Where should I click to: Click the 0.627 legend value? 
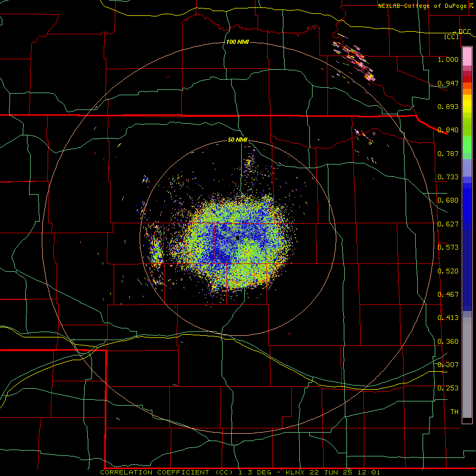448,224
